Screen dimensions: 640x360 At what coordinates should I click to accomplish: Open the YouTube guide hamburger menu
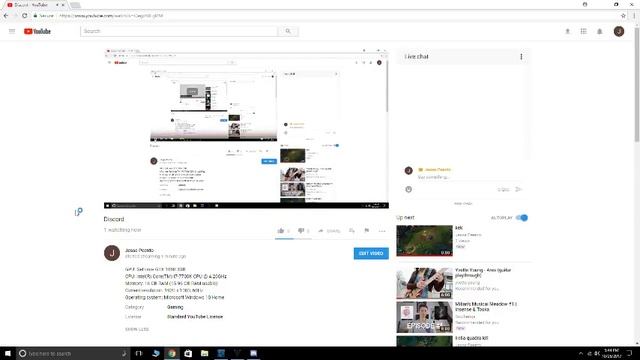pos(12,31)
